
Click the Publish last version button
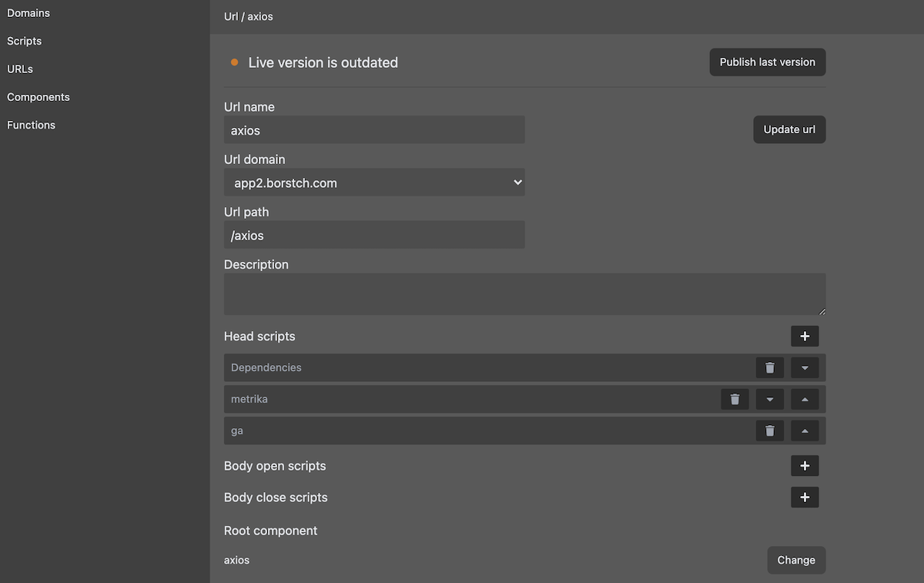[x=767, y=62]
